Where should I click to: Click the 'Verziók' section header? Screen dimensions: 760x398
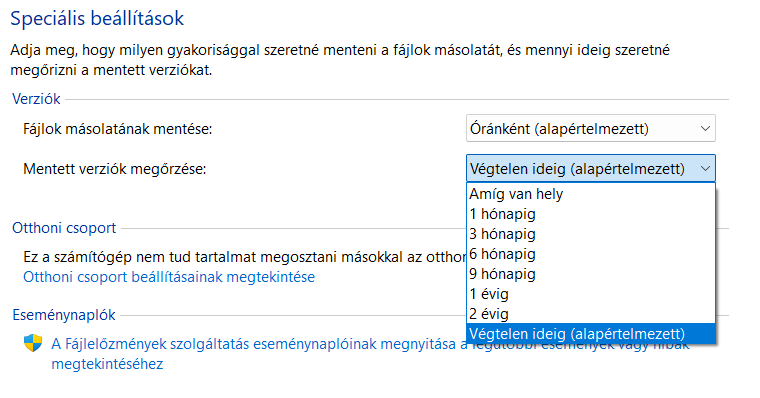tap(36, 99)
